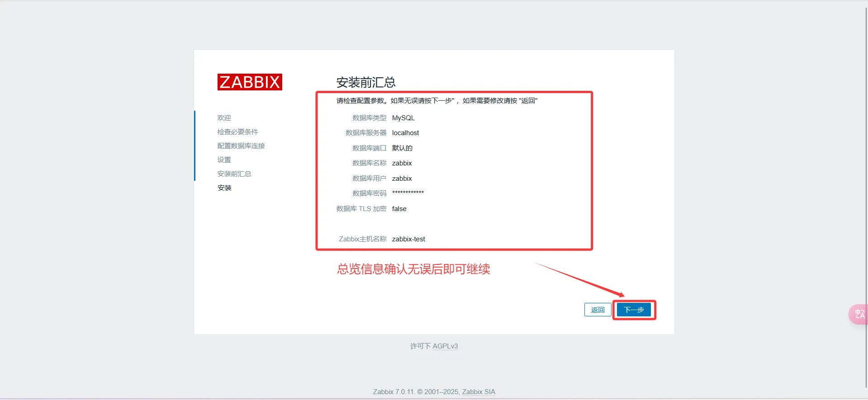Click the 数据库 TLS 加密 label
The image size is (868, 400).
(361, 209)
